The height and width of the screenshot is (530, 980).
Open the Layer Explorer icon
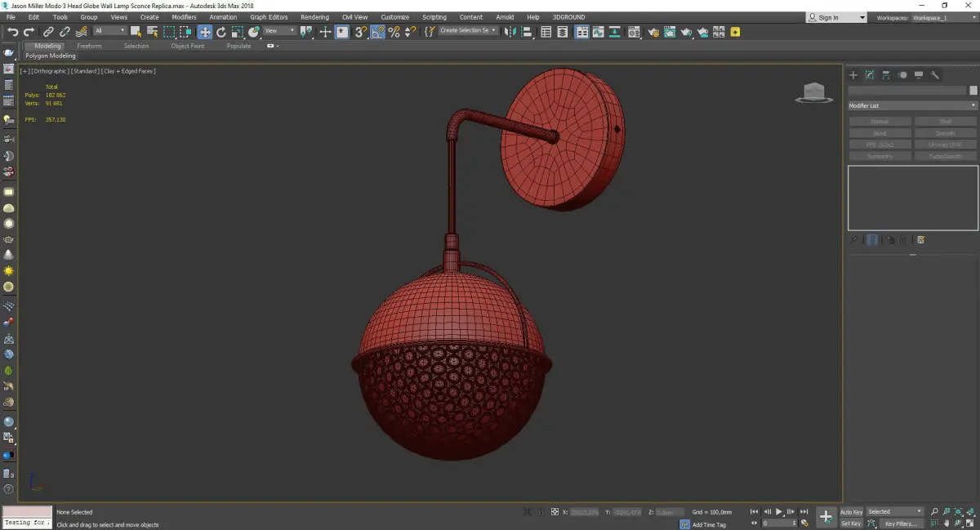click(x=562, y=32)
